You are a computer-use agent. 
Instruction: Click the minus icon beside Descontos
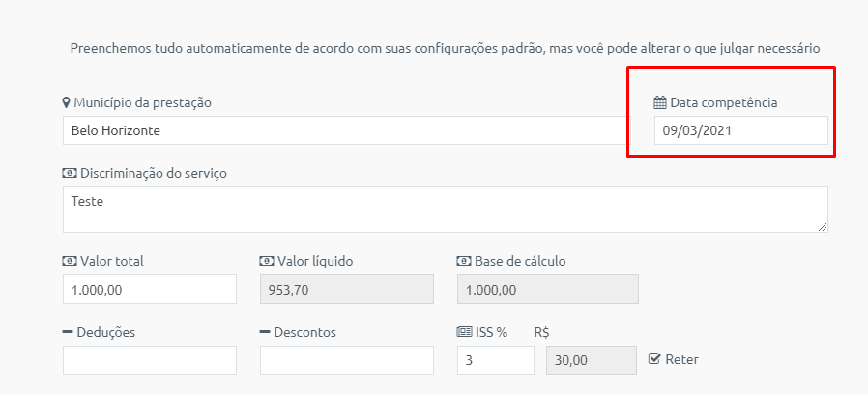(x=265, y=332)
